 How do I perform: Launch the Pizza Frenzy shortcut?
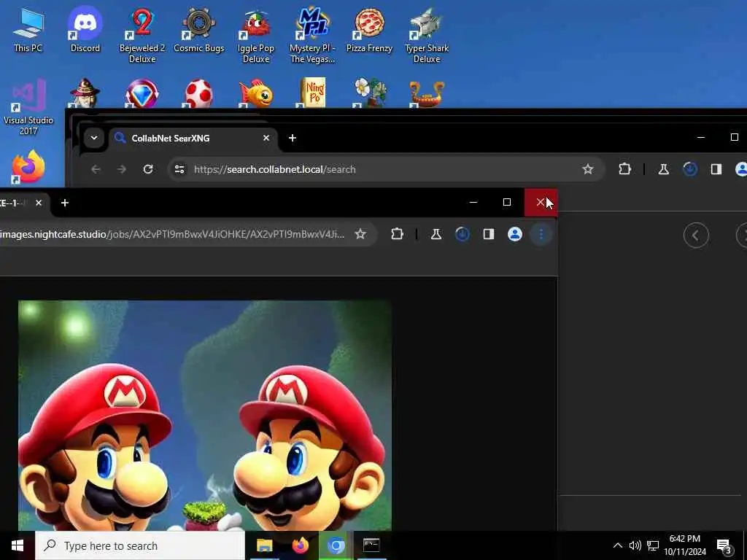pyautogui.click(x=369, y=30)
